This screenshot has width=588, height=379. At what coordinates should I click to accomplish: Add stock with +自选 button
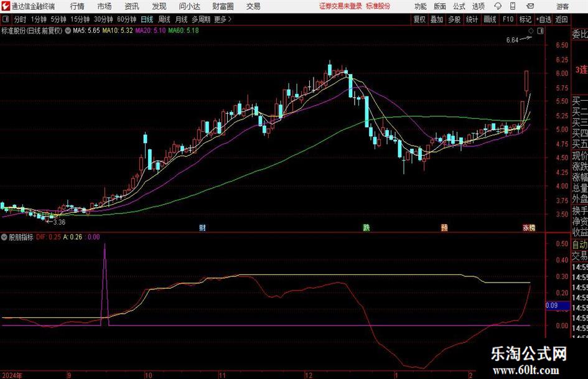coord(544,19)
